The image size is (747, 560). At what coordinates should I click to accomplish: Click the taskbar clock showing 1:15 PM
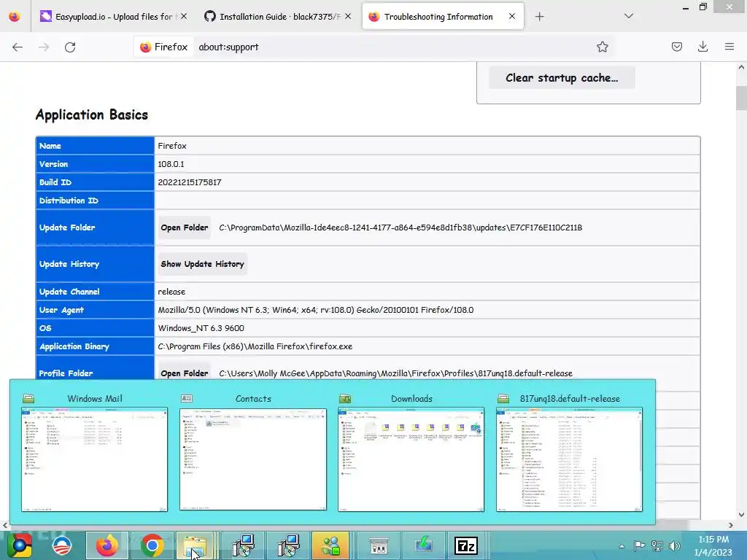coord(713,545)
